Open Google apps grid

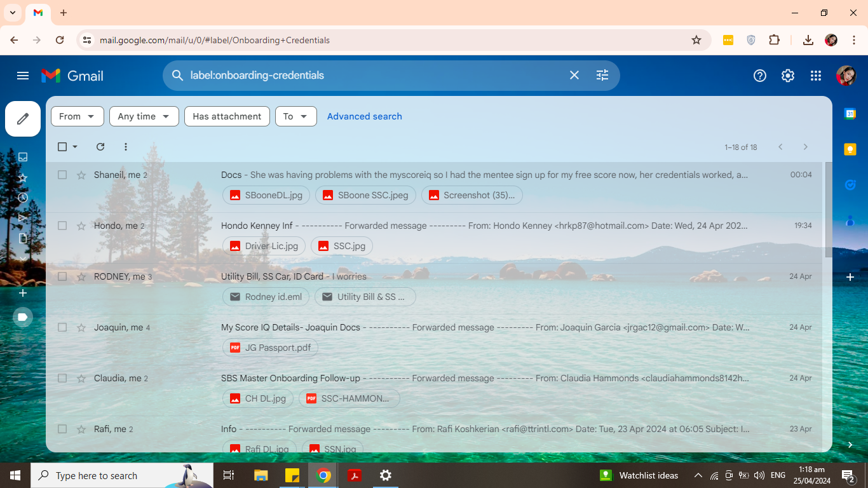816,76
